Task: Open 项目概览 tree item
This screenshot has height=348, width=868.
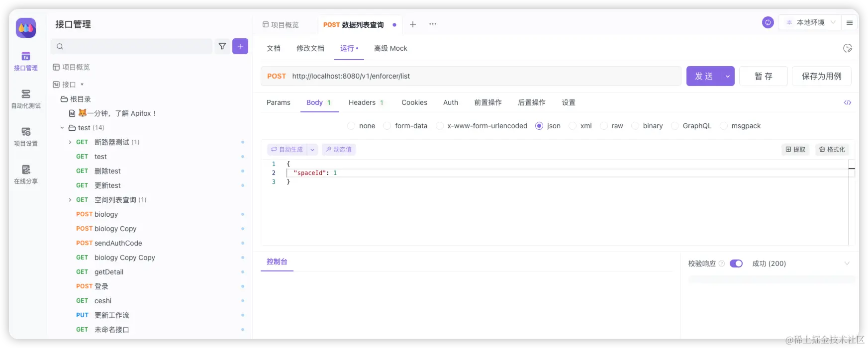Action: tap(72, 67)
